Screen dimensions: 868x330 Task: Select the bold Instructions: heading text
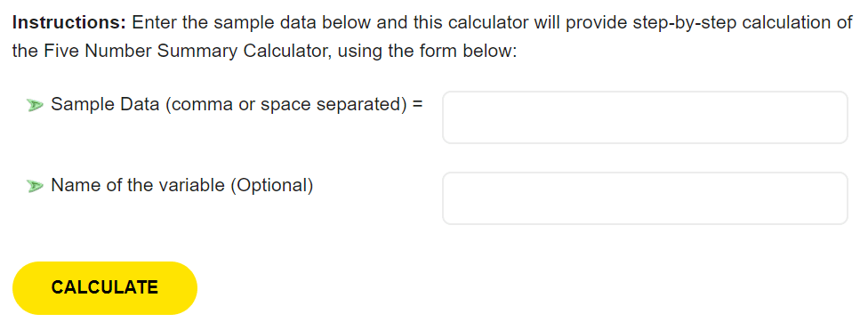pos(69,23)
